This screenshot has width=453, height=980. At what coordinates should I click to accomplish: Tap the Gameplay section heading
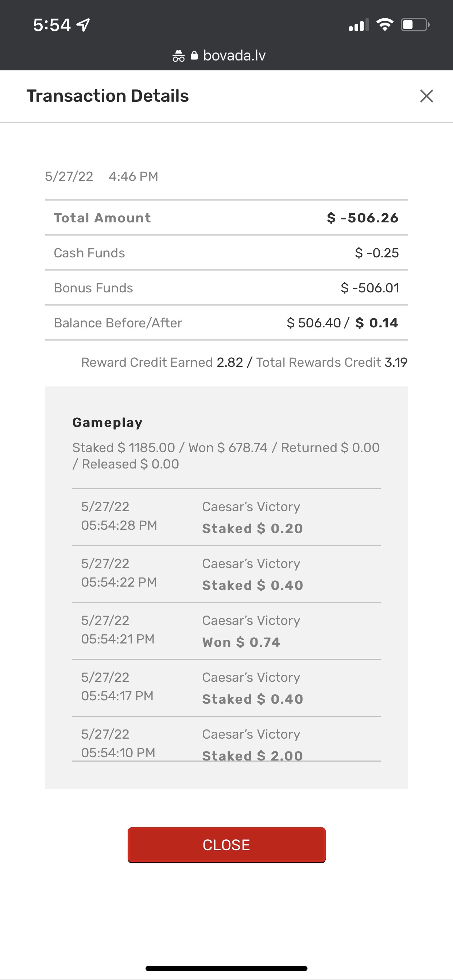[x=107, y=423]
